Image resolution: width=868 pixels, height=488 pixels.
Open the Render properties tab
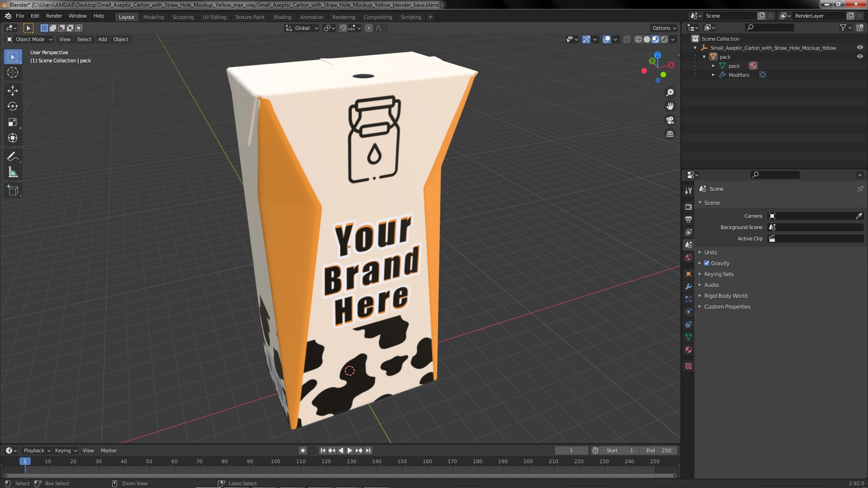(689, 206)
